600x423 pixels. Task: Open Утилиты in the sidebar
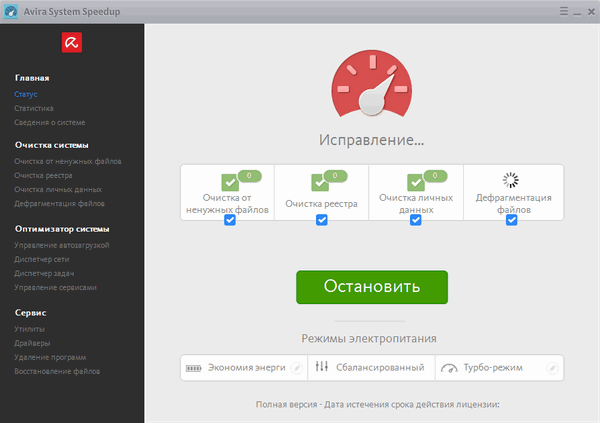29,329
